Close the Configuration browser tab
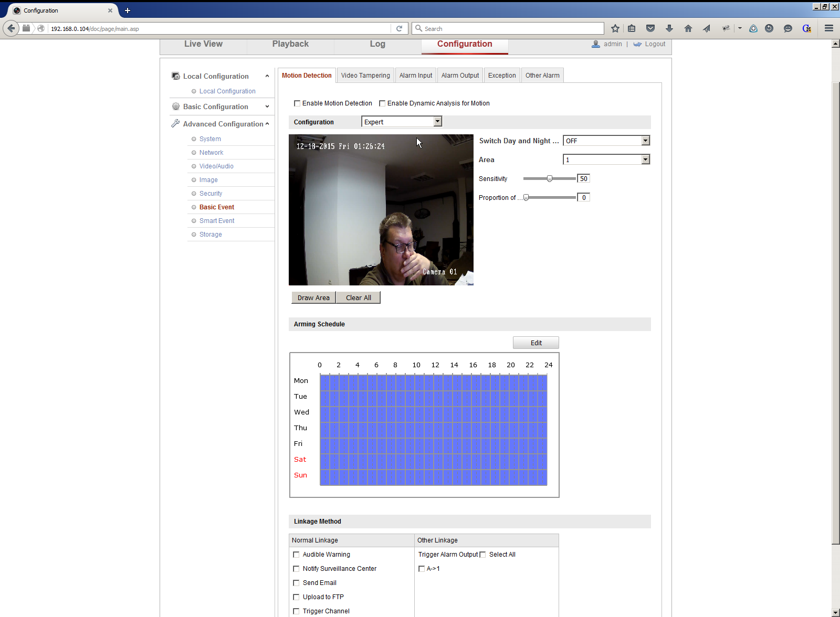 110,10
